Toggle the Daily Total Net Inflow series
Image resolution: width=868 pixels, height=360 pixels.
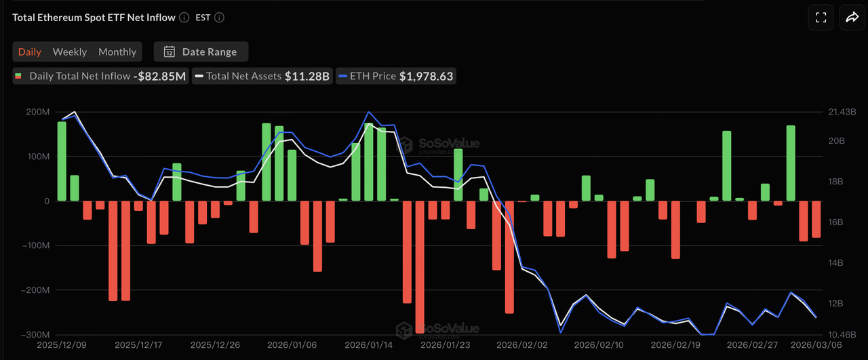tap(99, 76)
